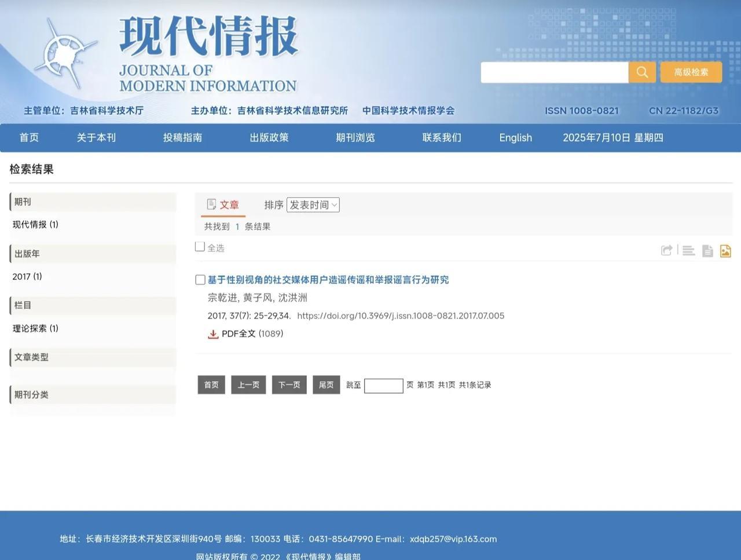Screen dimensions: 741x560
Task: Click the ISSN 1008-0821 text
Action: click(582, 111)
